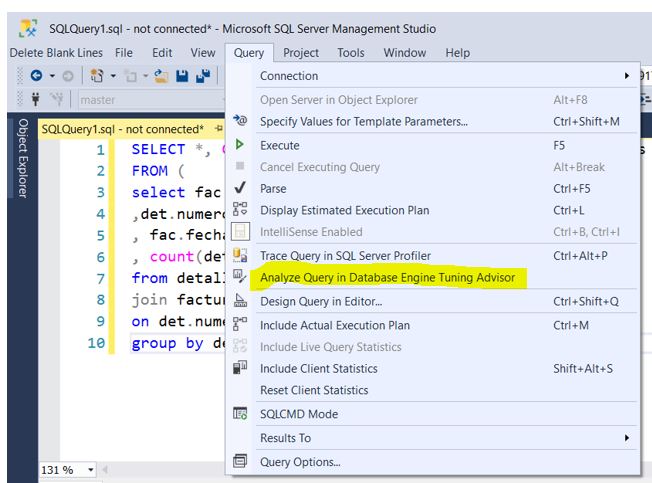Expand the Results To submenu arrow

coord(627,438)
